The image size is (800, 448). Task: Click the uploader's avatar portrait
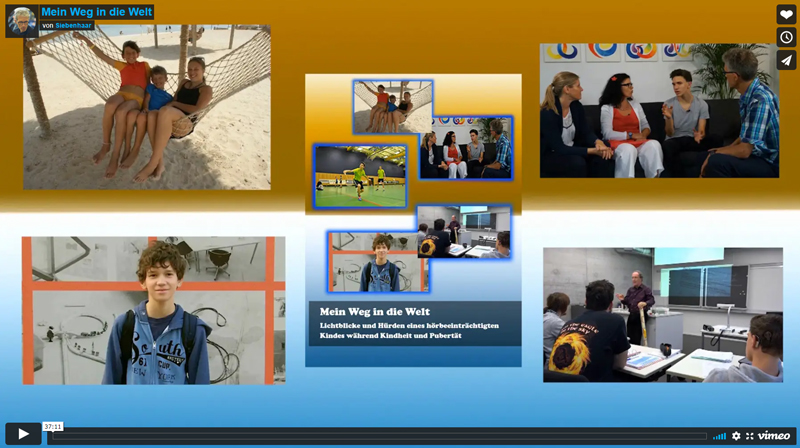point(21,21)
